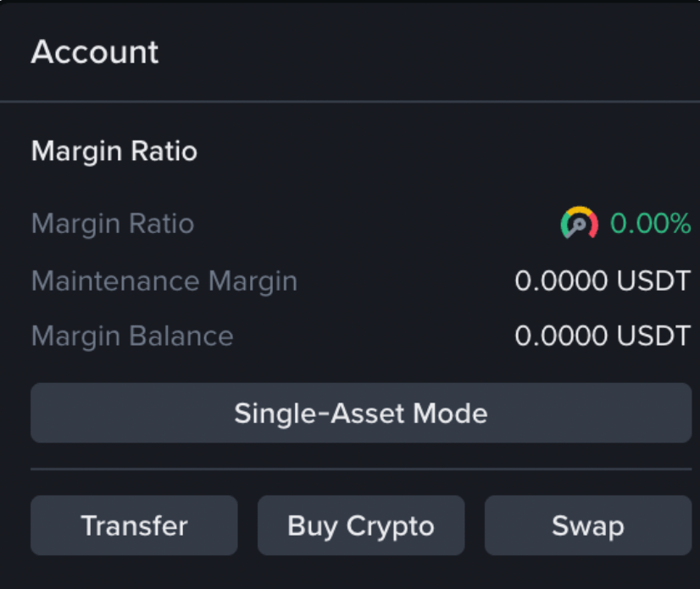Click the divider line below the Account heading

[x=350, y=102]
